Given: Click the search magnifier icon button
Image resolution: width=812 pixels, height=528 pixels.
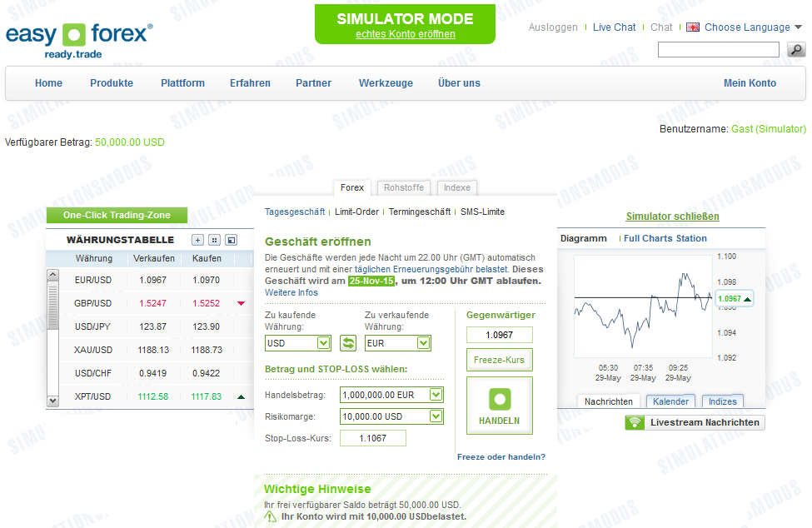Looking at the screenshot, I should [x=796, y=50].
